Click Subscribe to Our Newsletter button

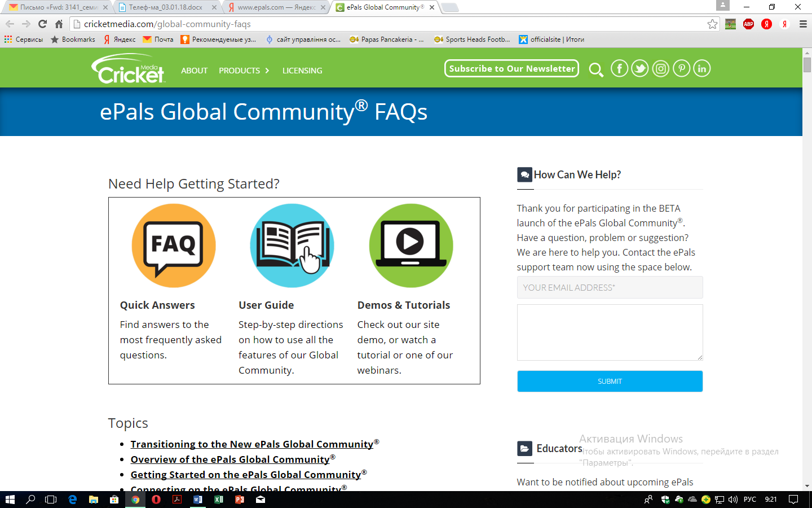point(511,68)
